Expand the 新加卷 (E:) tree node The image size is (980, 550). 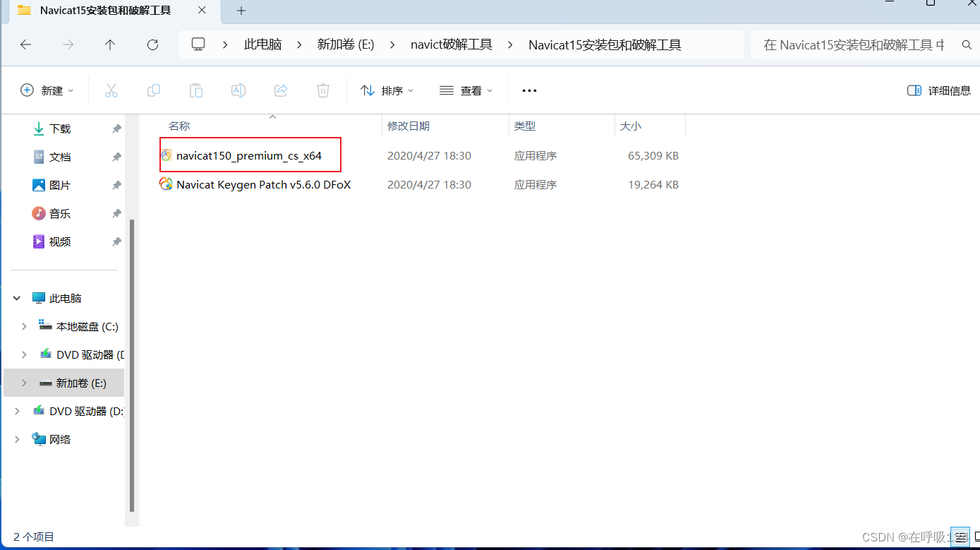click(24, 383)
